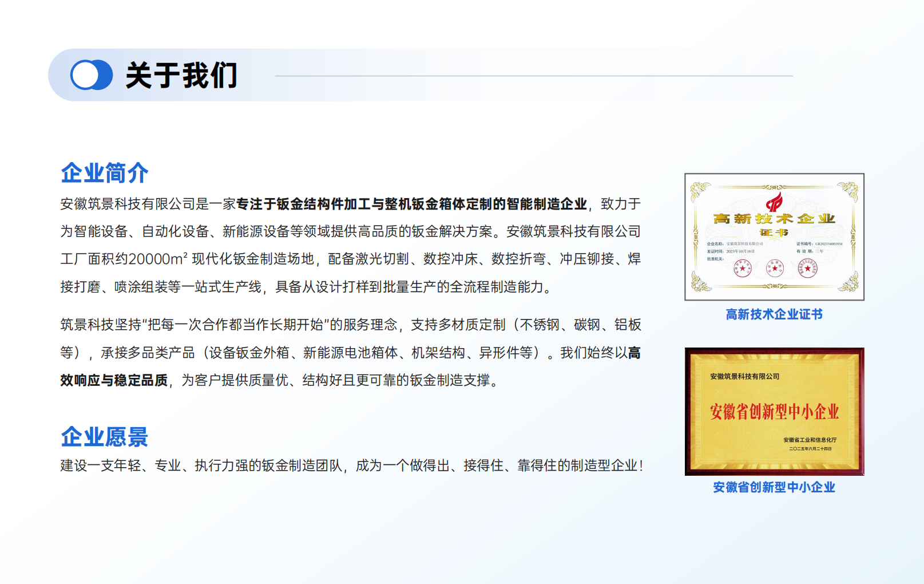Click the blue toggle icon beside 关于我们
The width and height of the screenshot is (924, 584).
pyautogui.click(x=91, y=75)
